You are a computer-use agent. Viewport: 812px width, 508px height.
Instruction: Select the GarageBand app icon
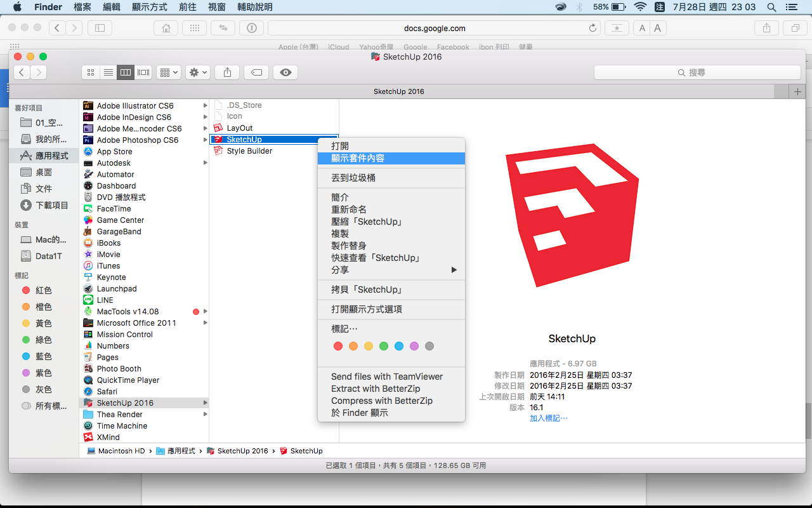point(88,232)
